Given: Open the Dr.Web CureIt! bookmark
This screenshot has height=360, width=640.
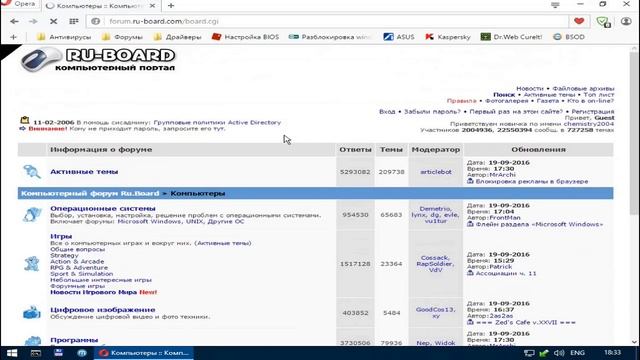Looking at the screenshot, I should (511, 37).
